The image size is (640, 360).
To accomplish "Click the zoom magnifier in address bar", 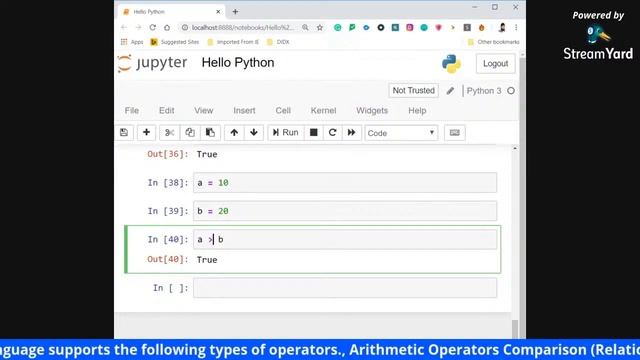I will pyautogui.click(x=305, y=27).
